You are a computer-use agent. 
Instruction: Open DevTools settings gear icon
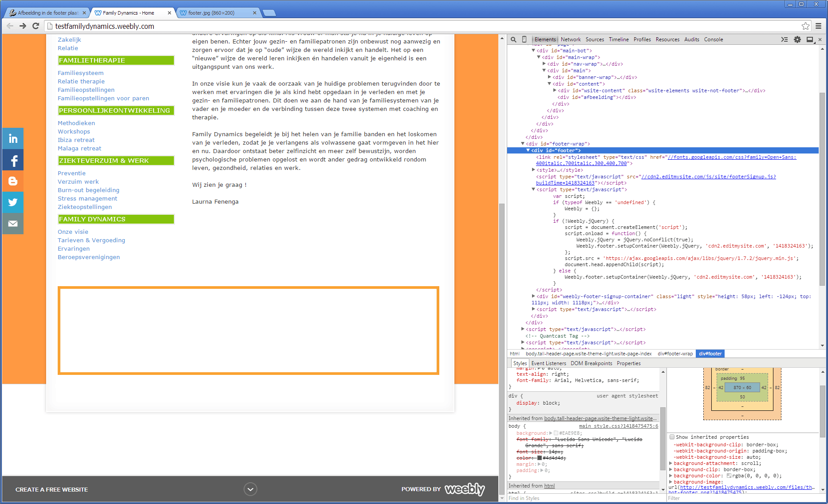[797, 39]
